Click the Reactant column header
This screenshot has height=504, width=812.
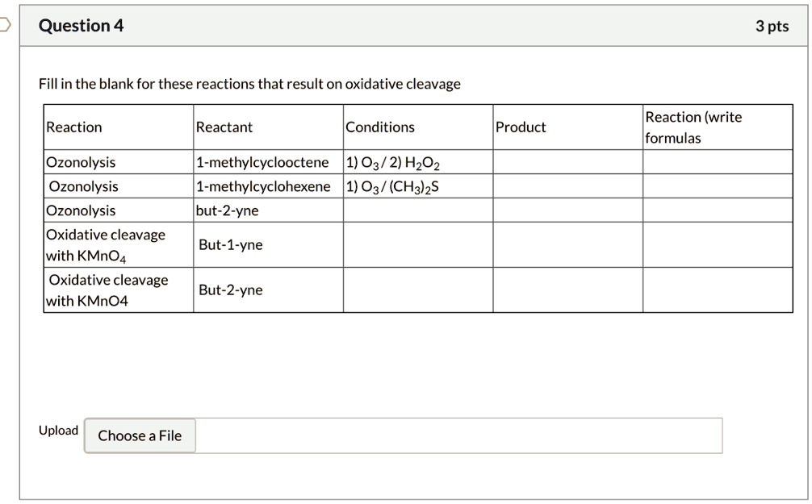224,127
